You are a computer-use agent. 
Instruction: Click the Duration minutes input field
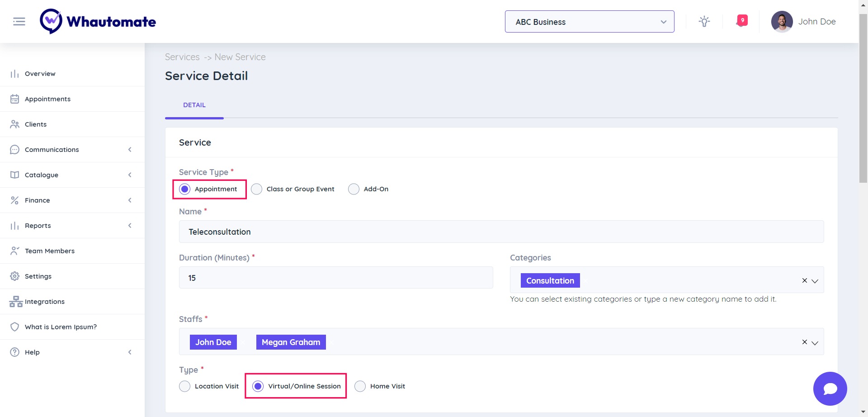[x=335, y=278]
